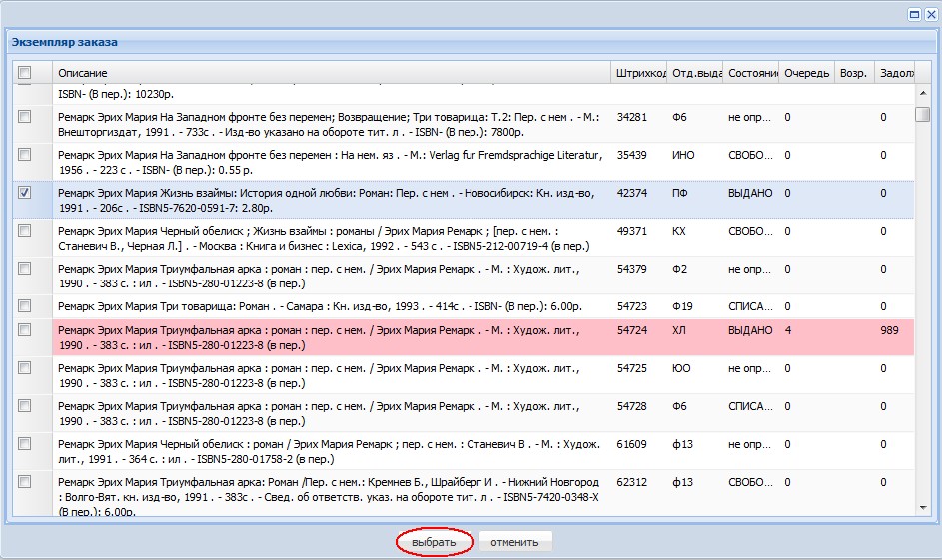Select the Черный обелиск row 61609
This screenshot has width=942, height=560.
(x=463, y=451)
